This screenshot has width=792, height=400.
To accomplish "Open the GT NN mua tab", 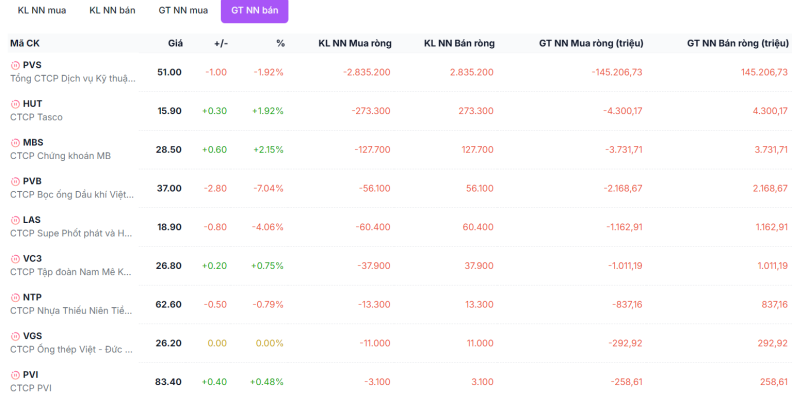I will click(x=183, y=10).
